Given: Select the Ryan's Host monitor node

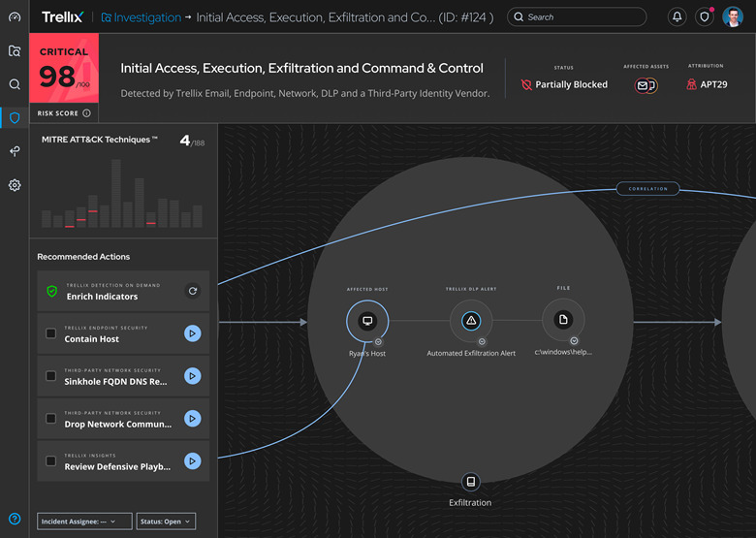Looking at the screenshot, I should coord(367,321).
